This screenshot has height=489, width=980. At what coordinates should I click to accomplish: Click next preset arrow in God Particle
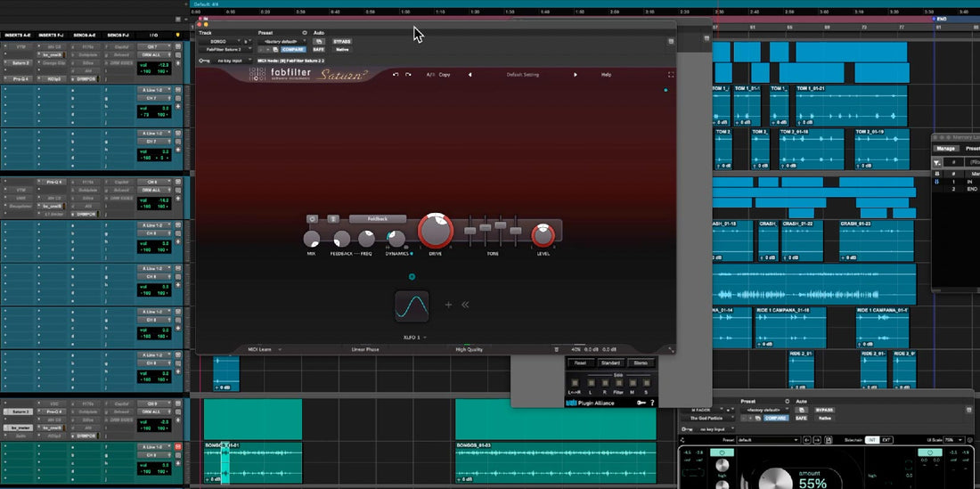(x=817, y=440)
